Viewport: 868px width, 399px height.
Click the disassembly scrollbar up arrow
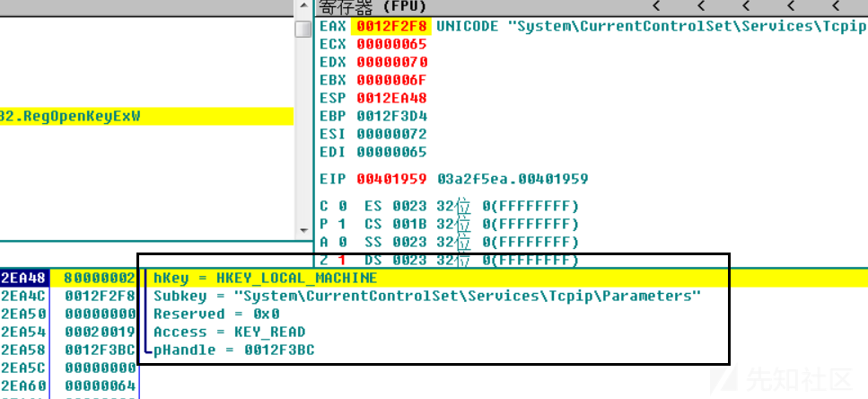point(303,5)
